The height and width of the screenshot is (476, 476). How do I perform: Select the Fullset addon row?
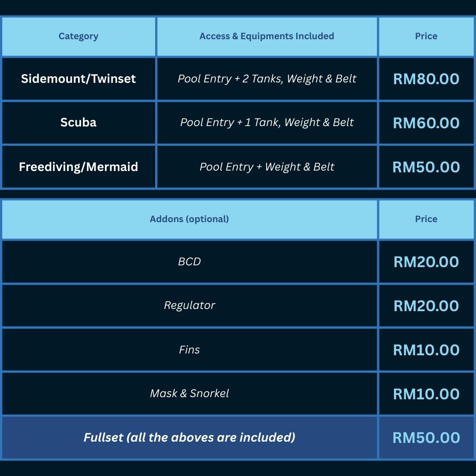point(190,438)
